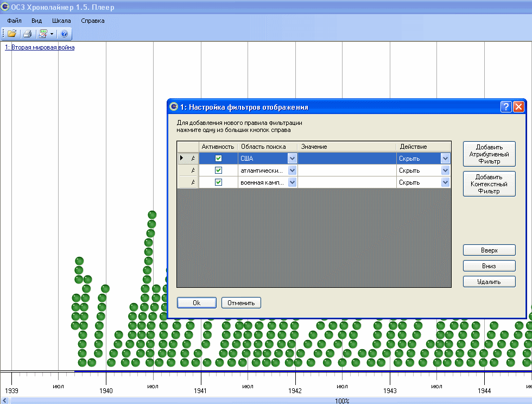Image resolution: width=532 pixels, height=404 pixels.
Task: Open action dropdown in атлантически row
Action: point(446,171)
